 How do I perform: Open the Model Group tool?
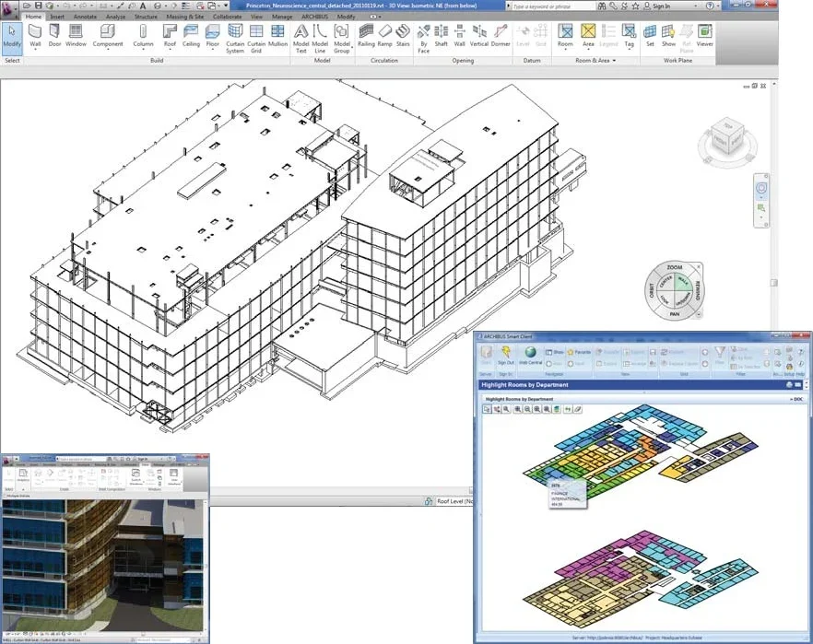342,39
